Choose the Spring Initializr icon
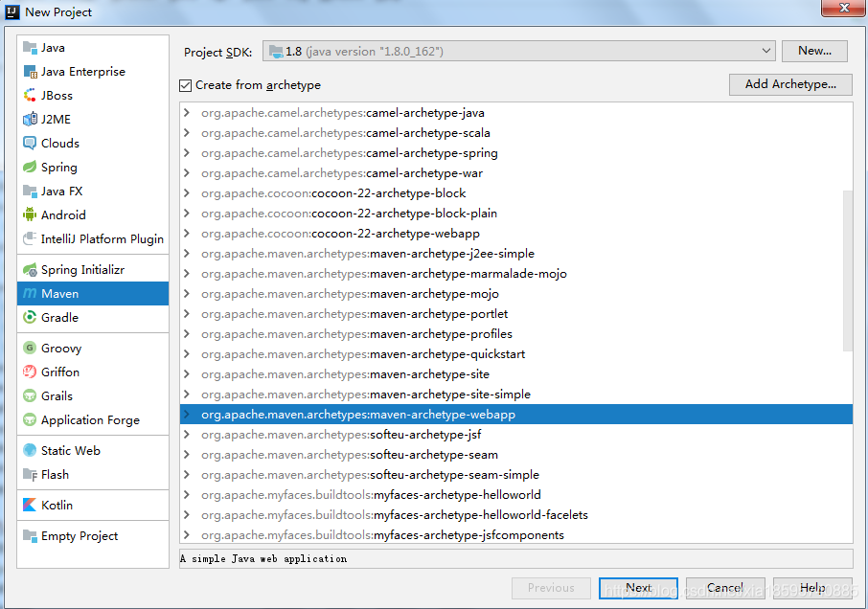 click(30, 269)
